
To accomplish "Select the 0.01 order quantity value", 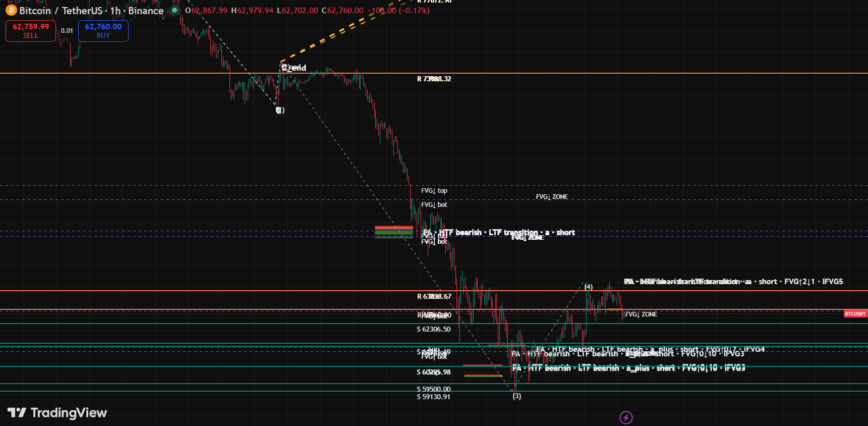I will (x=67, y=31).
